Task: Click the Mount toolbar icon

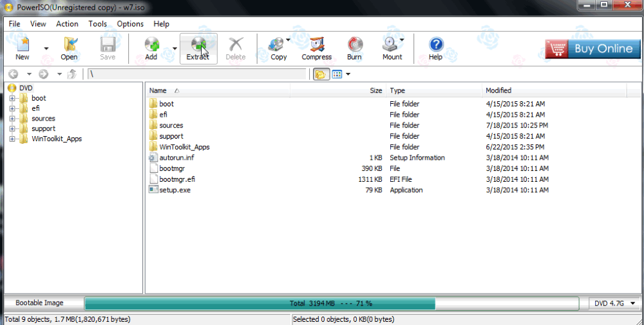Action: 392,48
